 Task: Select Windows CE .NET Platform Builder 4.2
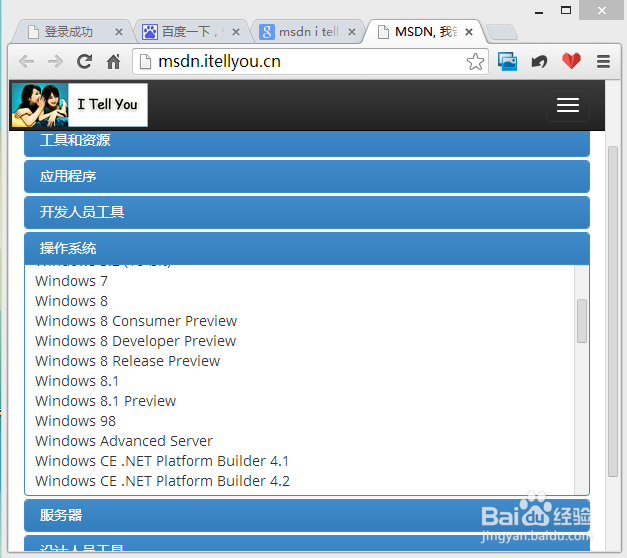pos(162,481)
